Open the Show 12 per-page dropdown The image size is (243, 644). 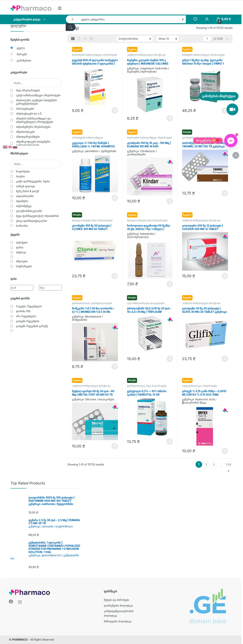pos(167,39)
